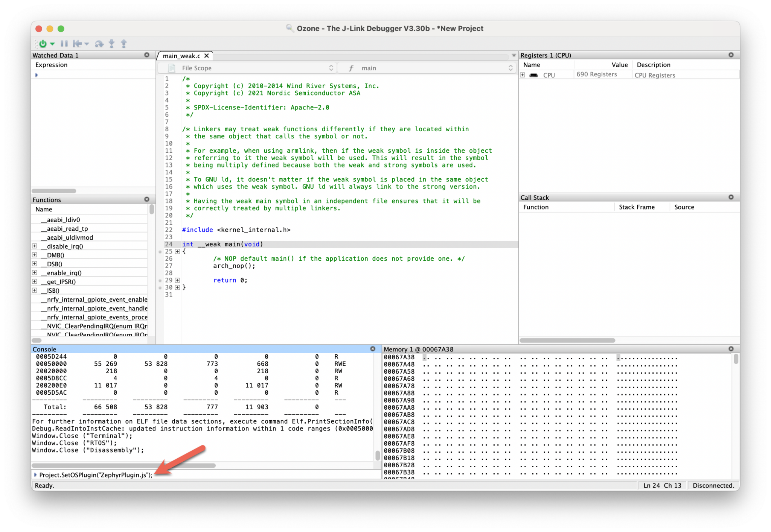Run the Project.SetOSPlugin console command
The height and width of the screenshot is (532, 771).
(36, 475)
